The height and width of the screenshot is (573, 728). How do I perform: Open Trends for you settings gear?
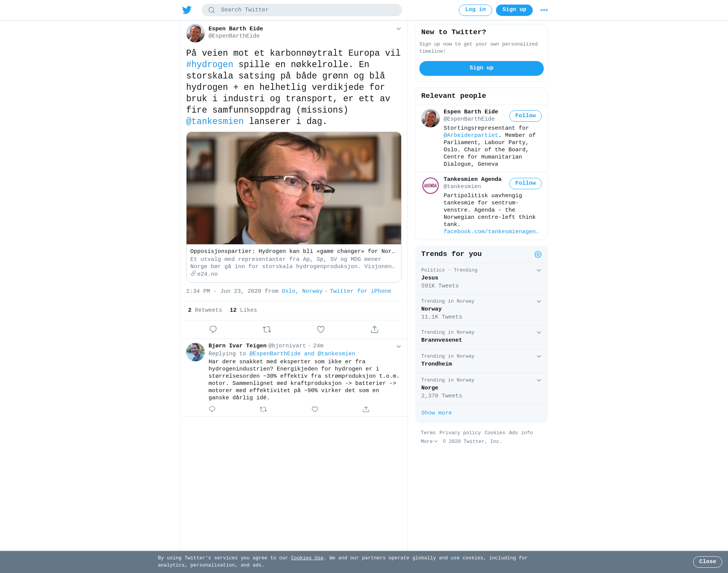pyautogui.click(x=538, y=254)
